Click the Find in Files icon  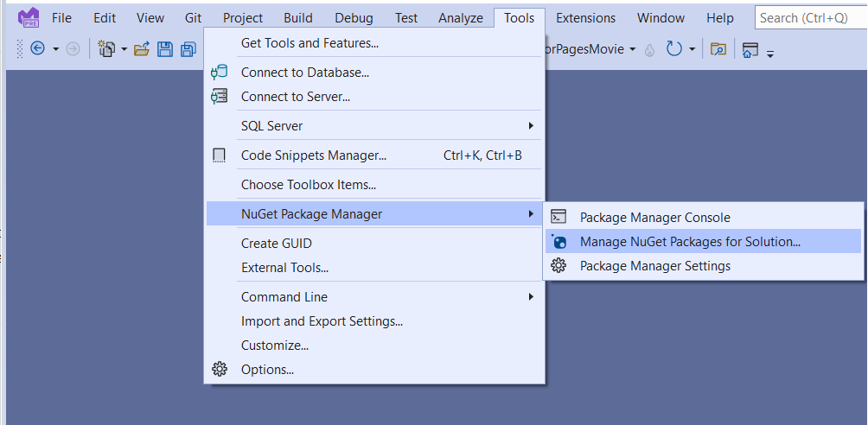[x=718, y=49]
